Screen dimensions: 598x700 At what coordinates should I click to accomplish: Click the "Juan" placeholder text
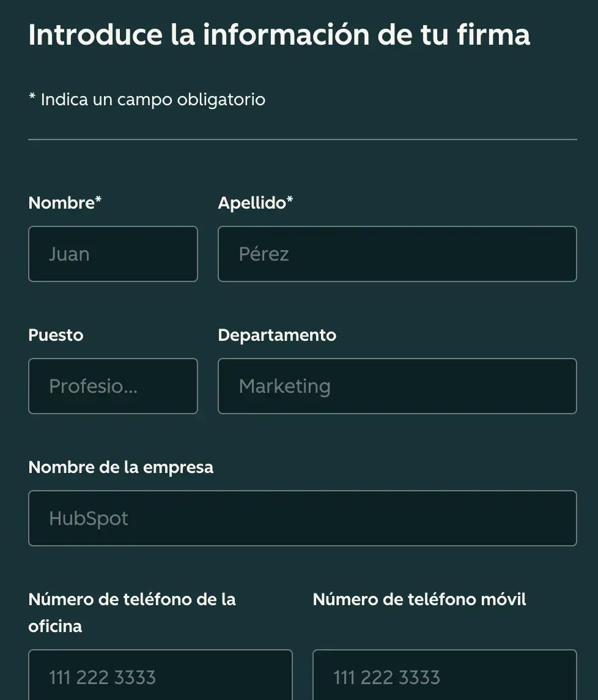pos(69,255)
